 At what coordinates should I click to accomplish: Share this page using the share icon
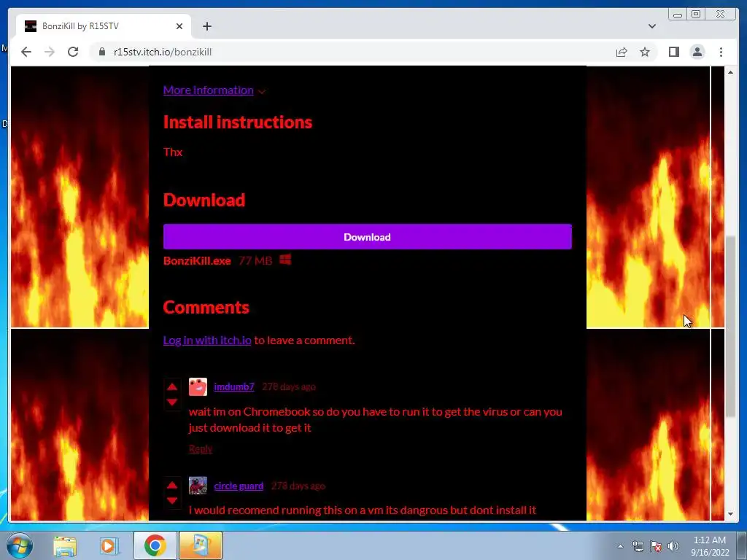coord(622,52)
